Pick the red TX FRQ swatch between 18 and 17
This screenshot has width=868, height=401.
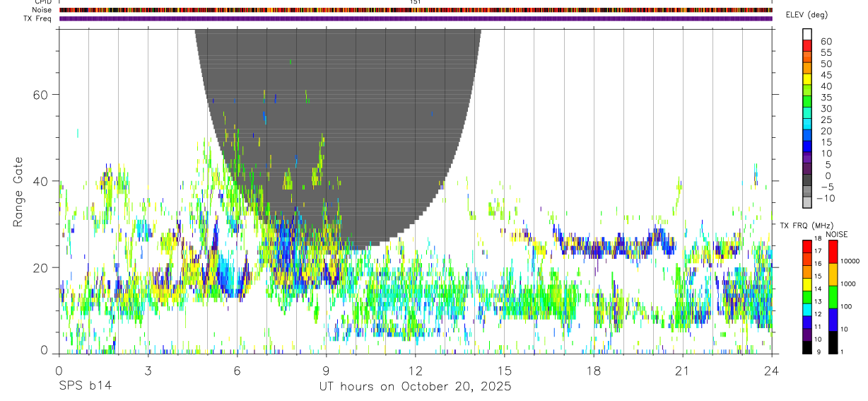pos(807,245)
